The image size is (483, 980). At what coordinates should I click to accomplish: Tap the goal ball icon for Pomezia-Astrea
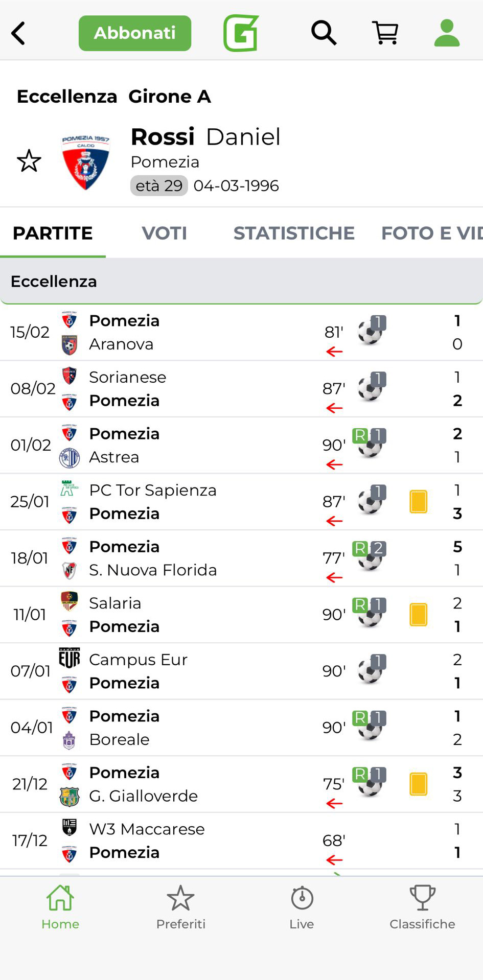[370, 446]
